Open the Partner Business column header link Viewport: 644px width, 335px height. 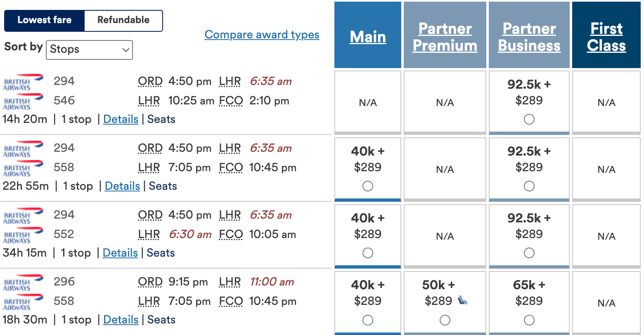click(x=529, y=37)
